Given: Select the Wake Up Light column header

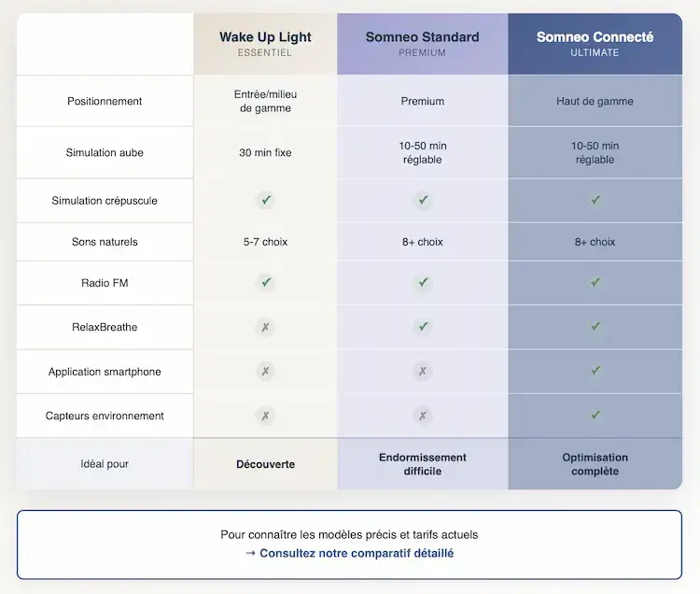Looking at the screenshot, I should [x=265, y=44].
